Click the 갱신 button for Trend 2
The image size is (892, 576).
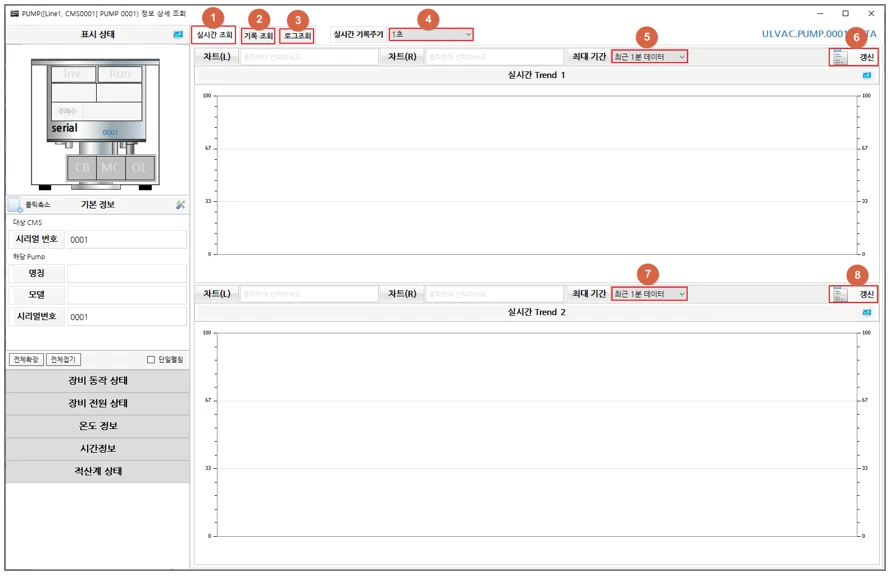pos(852,294)
